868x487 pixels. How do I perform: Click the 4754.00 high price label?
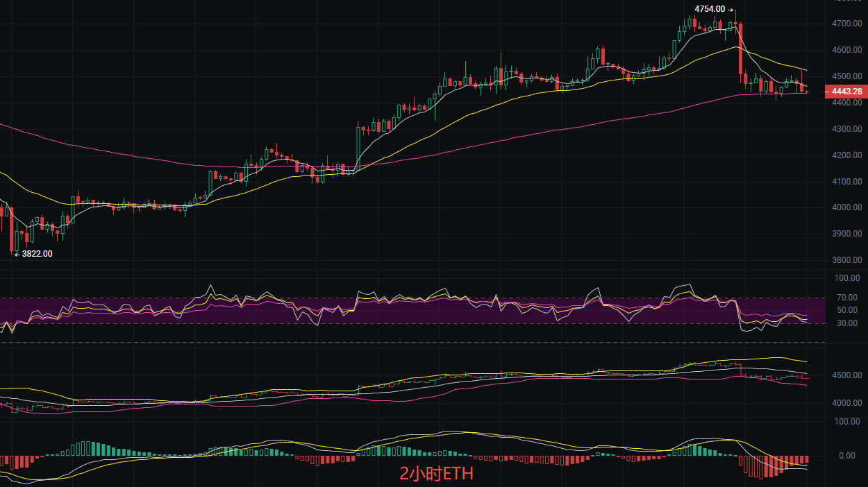point(710,9)
